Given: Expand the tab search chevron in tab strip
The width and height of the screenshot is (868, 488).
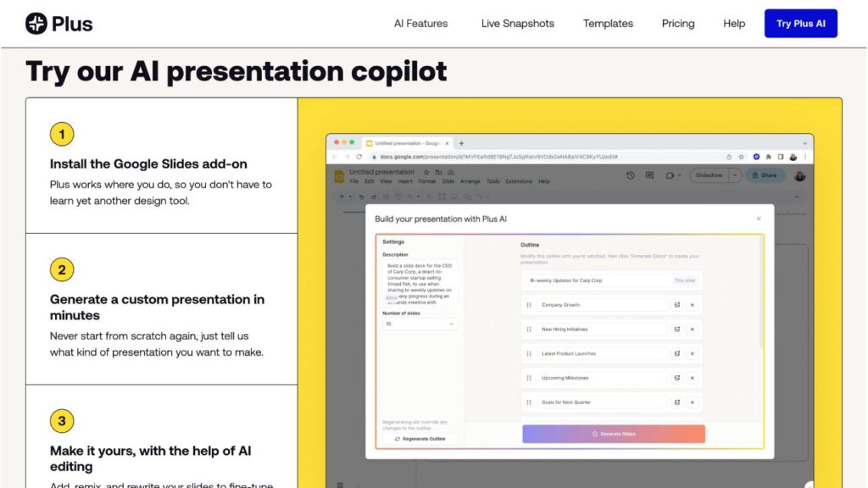Looking at the screenshot, I should (x=805, y=143).
